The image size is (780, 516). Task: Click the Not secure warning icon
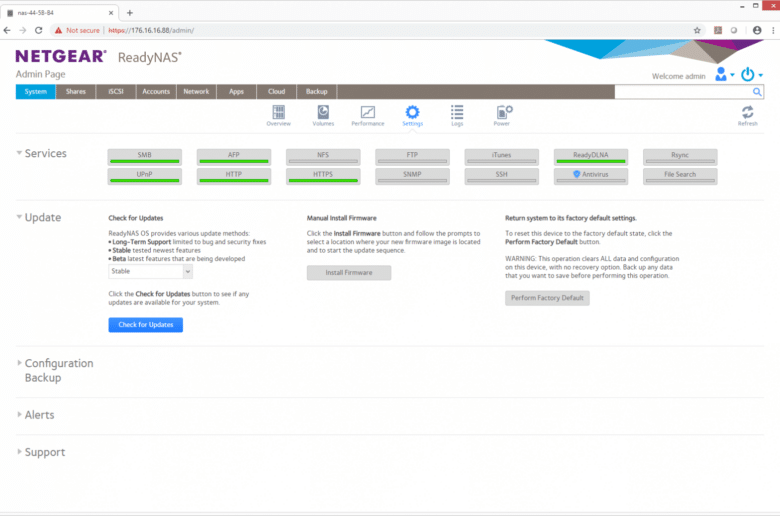point(58,30)
